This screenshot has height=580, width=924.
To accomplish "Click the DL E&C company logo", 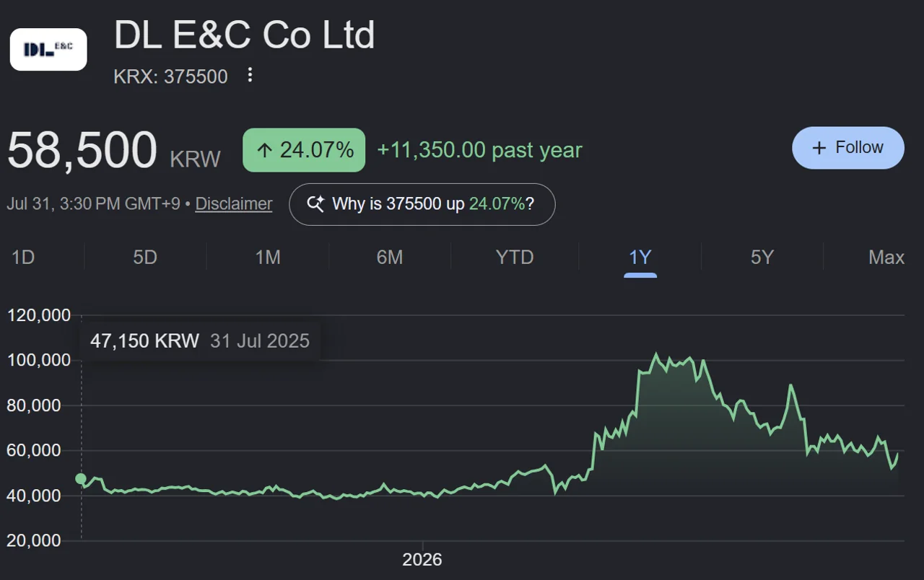I will point(48,50).
